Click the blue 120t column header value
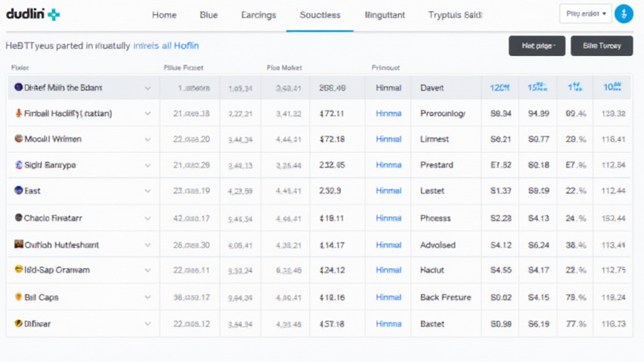 499,87
